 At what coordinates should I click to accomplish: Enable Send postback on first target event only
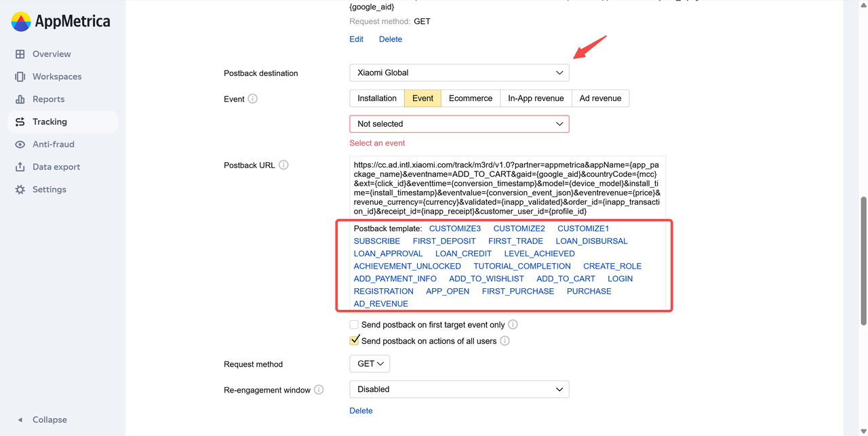[x=354, y=325]
